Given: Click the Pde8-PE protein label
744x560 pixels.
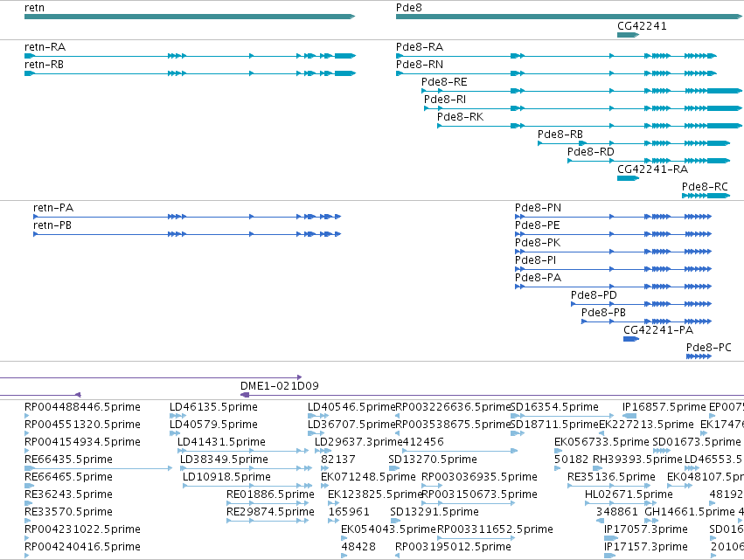Looking at the screenshot, I should point(537,225).
